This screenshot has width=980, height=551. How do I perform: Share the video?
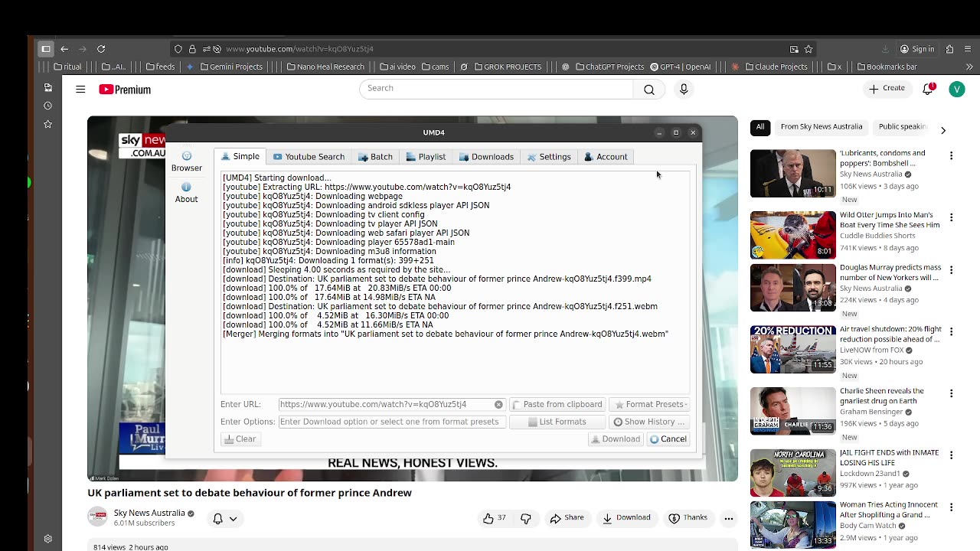point(567,518)
